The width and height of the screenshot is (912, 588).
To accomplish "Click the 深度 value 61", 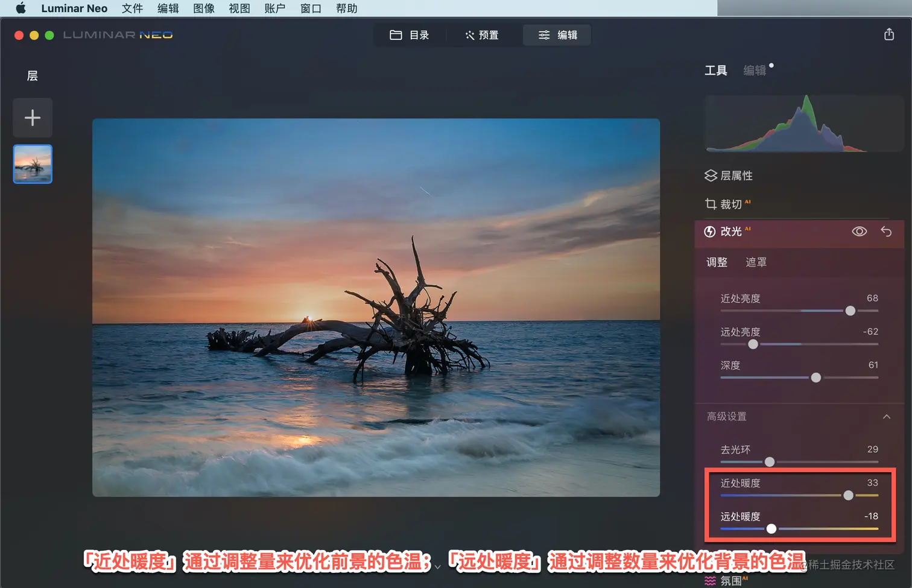I will 873,365.
